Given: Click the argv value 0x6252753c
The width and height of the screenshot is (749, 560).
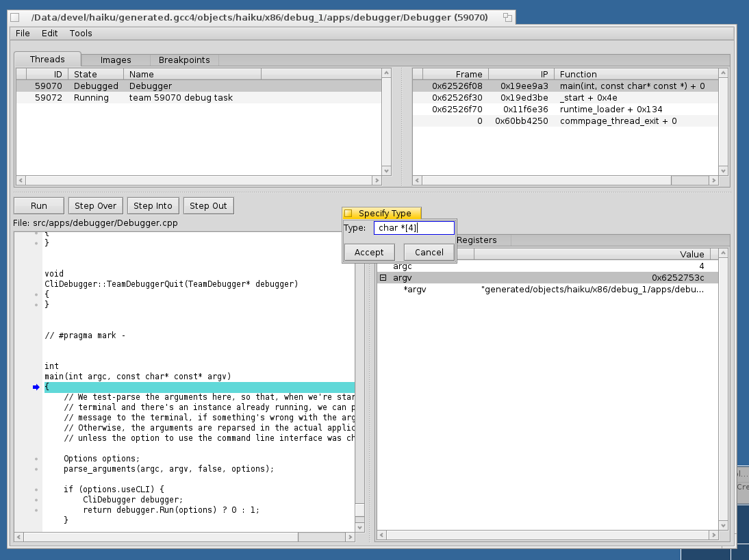Looking at the screenshot, I should click(x=677, y=278).
